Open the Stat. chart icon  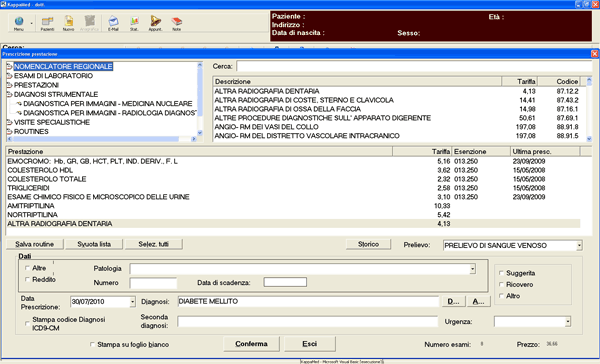[x=134, y=23]
